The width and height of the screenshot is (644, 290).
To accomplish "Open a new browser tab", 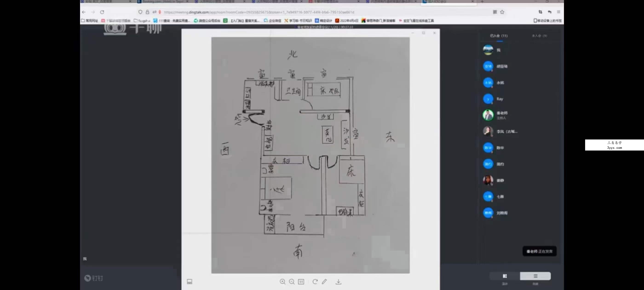I will pos(482,2).
